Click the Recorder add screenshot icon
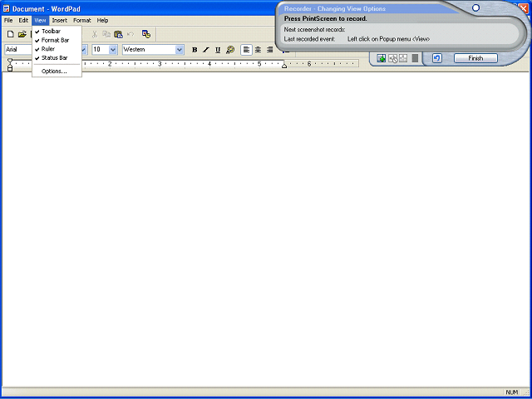Viewport: 532px width, 399px height. tap(382, 58)
